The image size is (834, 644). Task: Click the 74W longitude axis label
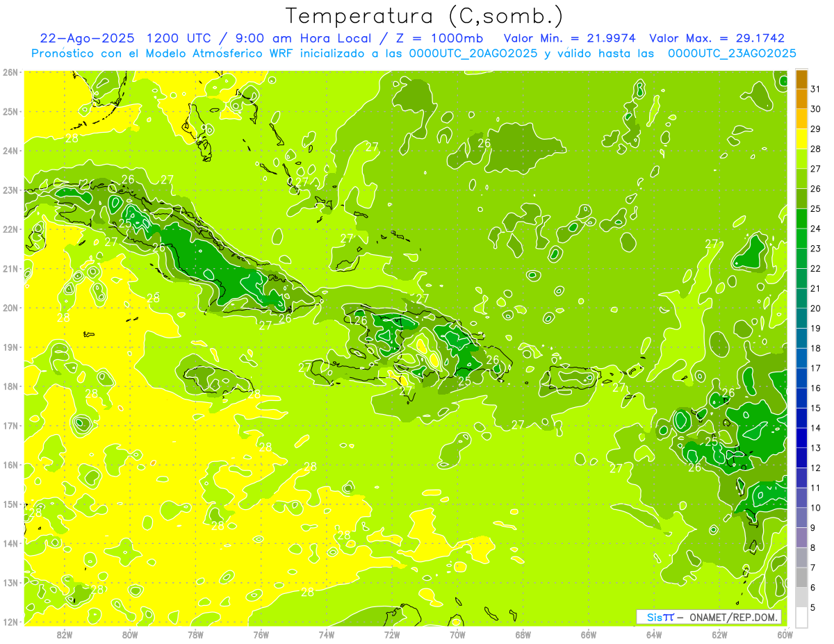[327, 634]
